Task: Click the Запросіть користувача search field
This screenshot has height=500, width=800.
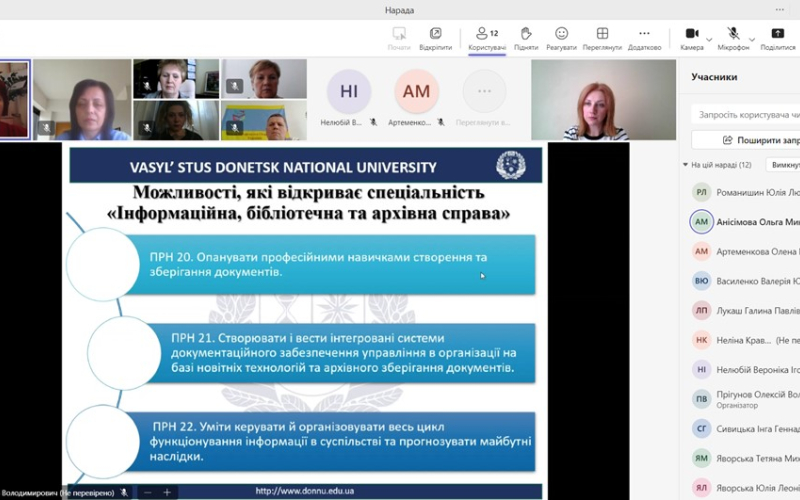Action: coord(745,115)
